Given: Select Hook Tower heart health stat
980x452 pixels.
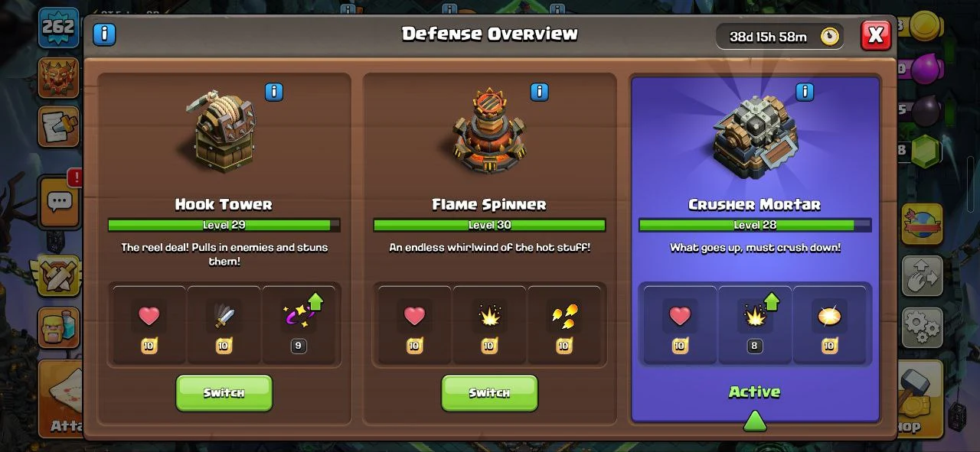Looking at the screenshot, I should point(149,324).
